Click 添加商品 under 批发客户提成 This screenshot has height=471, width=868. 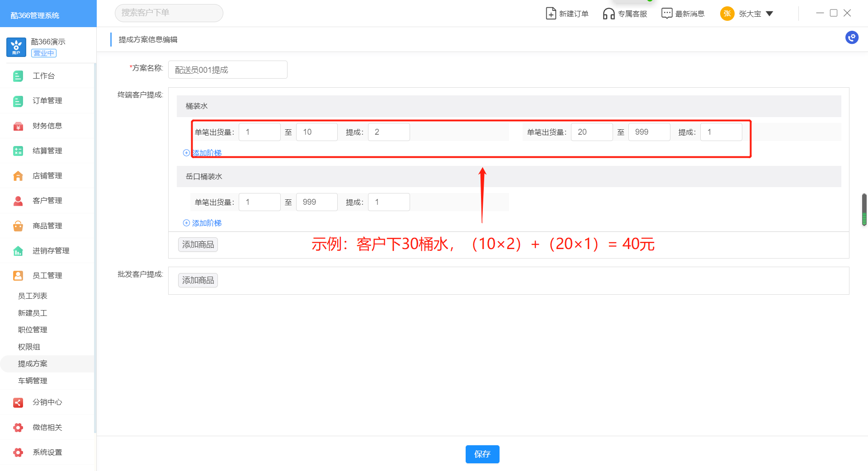click(x=198, y=280)
